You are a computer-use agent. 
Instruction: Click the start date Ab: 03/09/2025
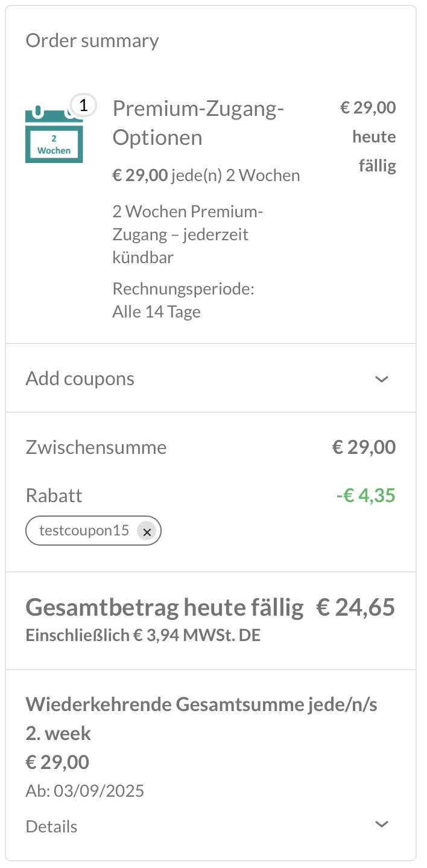85,791
